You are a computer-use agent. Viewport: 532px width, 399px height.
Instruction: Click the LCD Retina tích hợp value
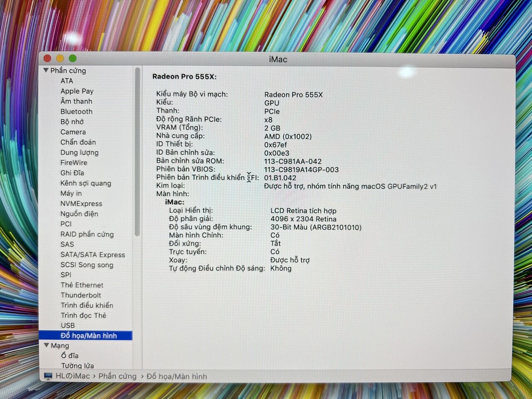pyautogui.click(x=303, y=211)
